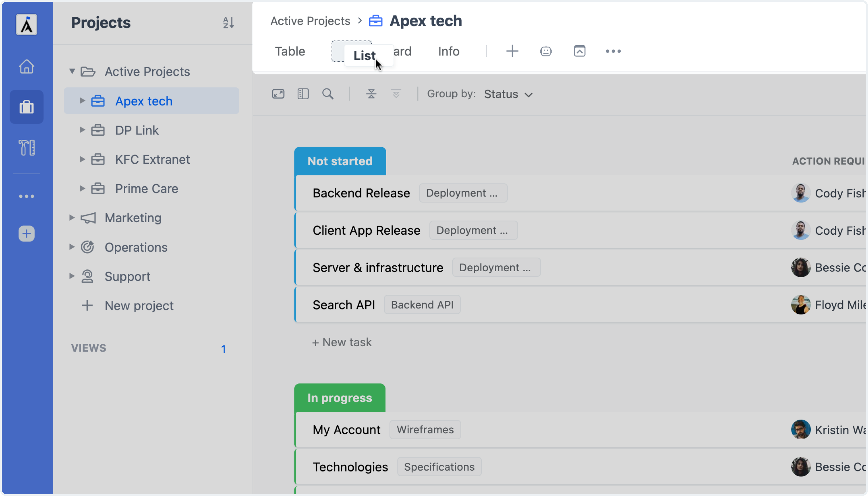Expand the Operations folder
The height and width of the screenshot is (496, 868).
coord(72,247)
